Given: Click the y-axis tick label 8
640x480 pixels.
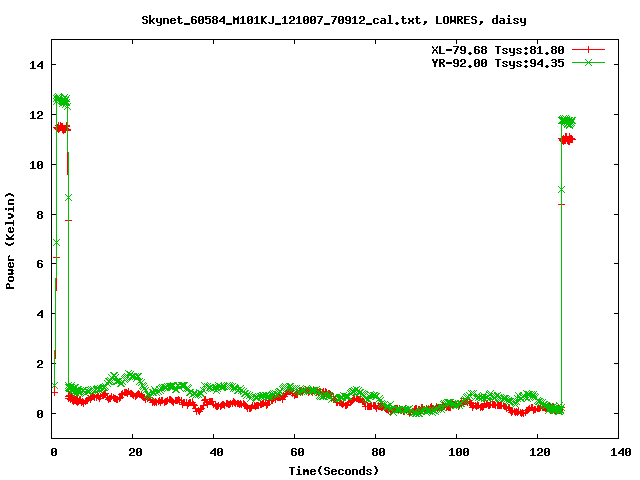Looking at the screenshot, I should 40,215.
